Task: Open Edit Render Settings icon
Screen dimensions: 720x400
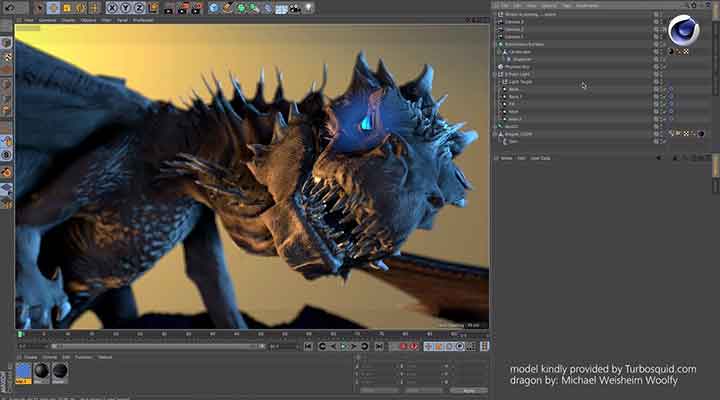Action: pos(197,8)
